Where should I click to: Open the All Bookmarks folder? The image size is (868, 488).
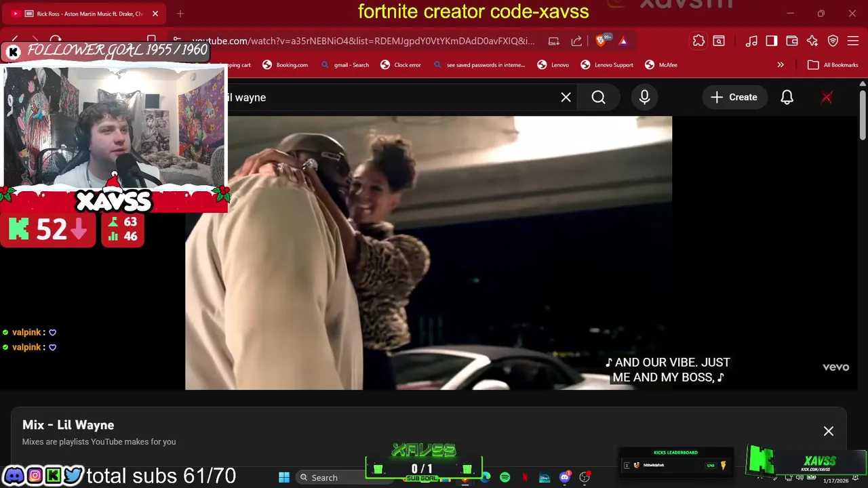[833, 65]
